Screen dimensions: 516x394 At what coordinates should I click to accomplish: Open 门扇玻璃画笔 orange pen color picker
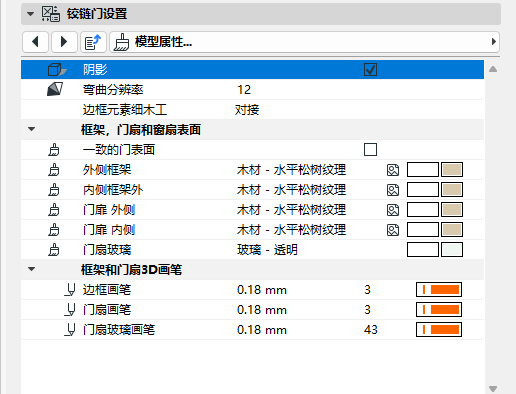click(439, 330)
